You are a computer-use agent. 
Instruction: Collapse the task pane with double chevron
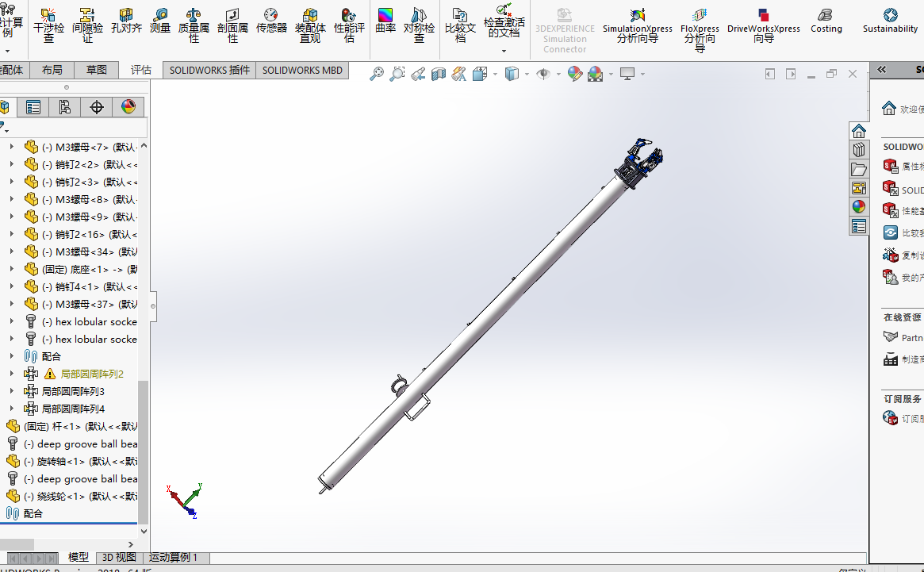[882, 70]
